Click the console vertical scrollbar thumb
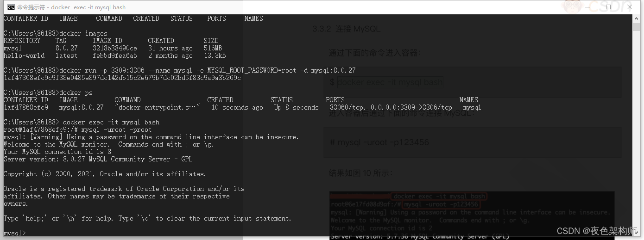The width and height of the screenshot is (644, 240). [636, 27]
